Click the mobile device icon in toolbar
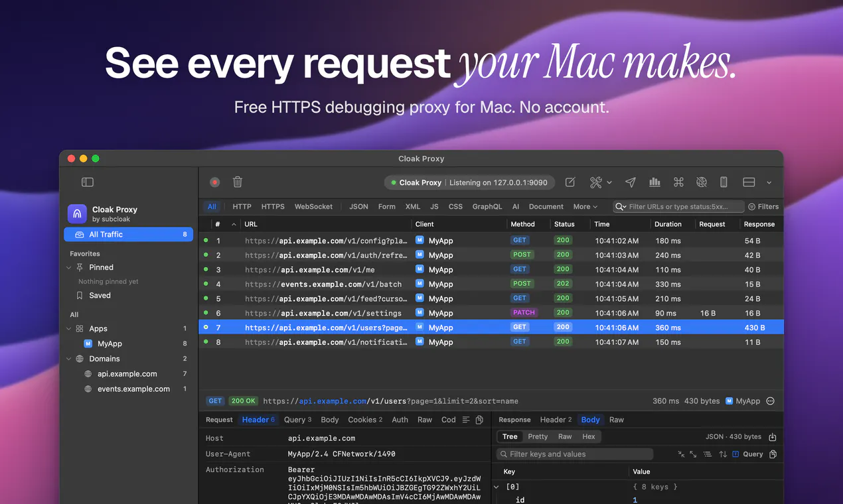 click(724, 182)
